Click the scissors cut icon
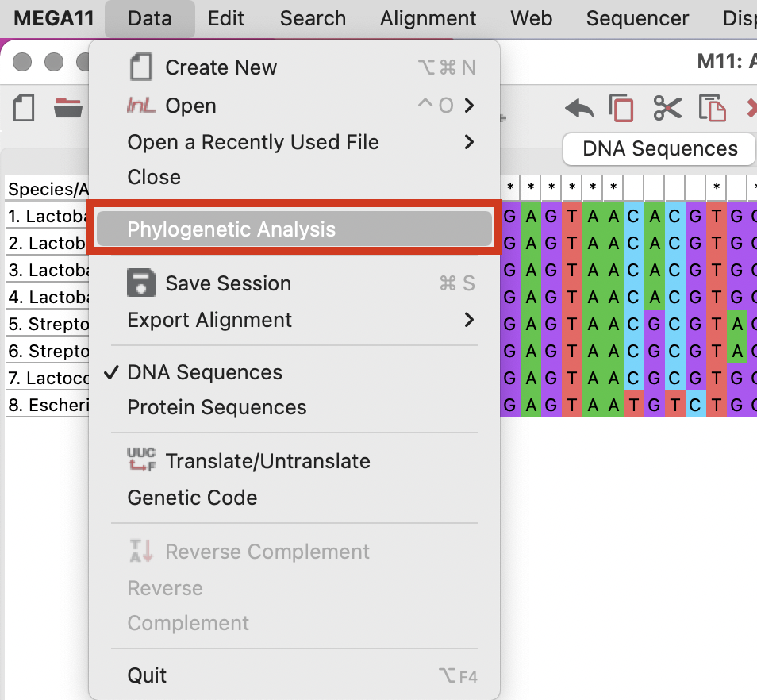Viewport: 757px width, 700px height. coord(667,108)
